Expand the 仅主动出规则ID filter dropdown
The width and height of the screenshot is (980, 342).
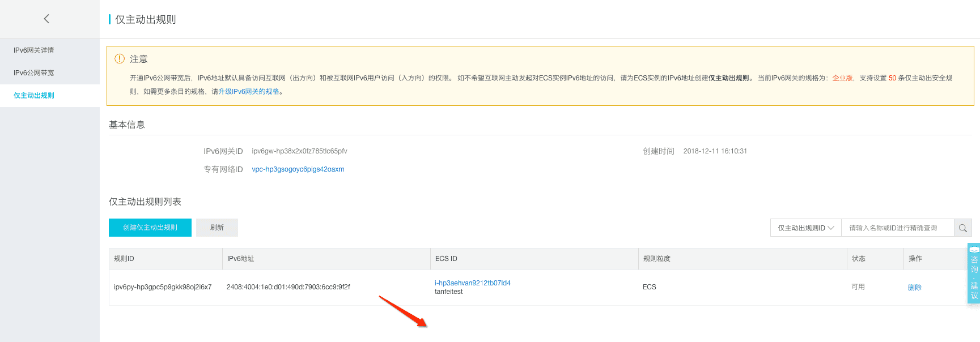click(806, 228)
